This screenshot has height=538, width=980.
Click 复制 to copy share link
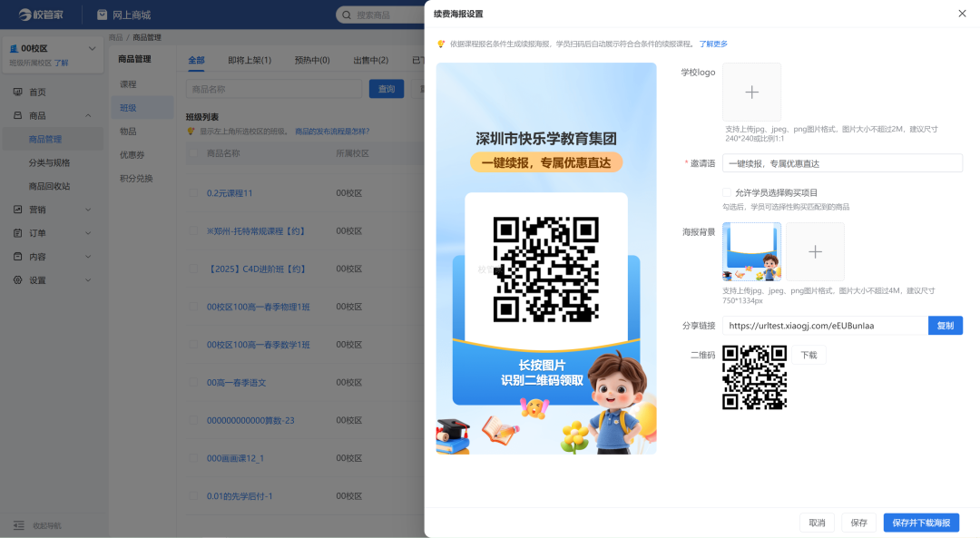[945, 326]
